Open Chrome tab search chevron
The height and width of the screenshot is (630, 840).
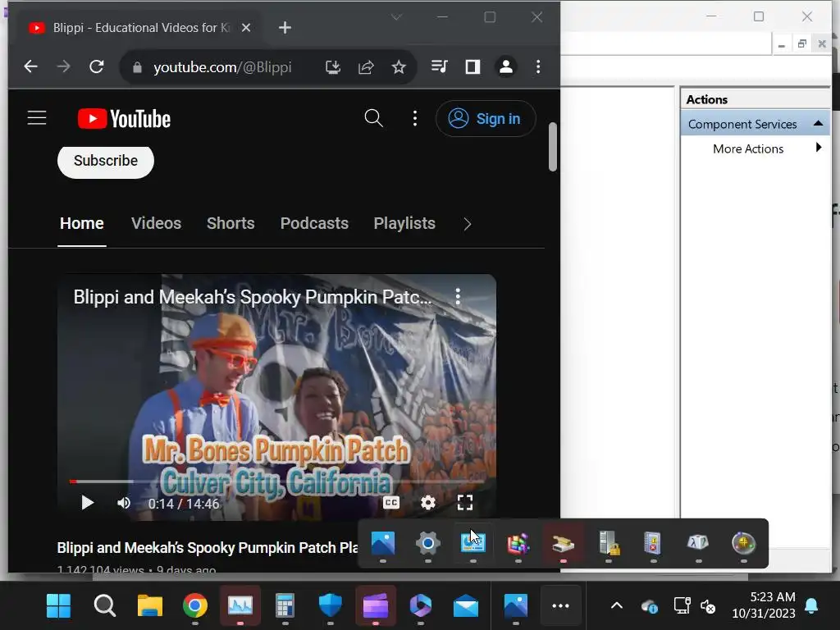(396, 17)
